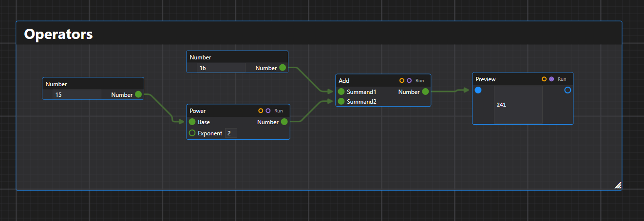
Task: Click the purple ring trigger on Power node
Action: click(268, 111)
